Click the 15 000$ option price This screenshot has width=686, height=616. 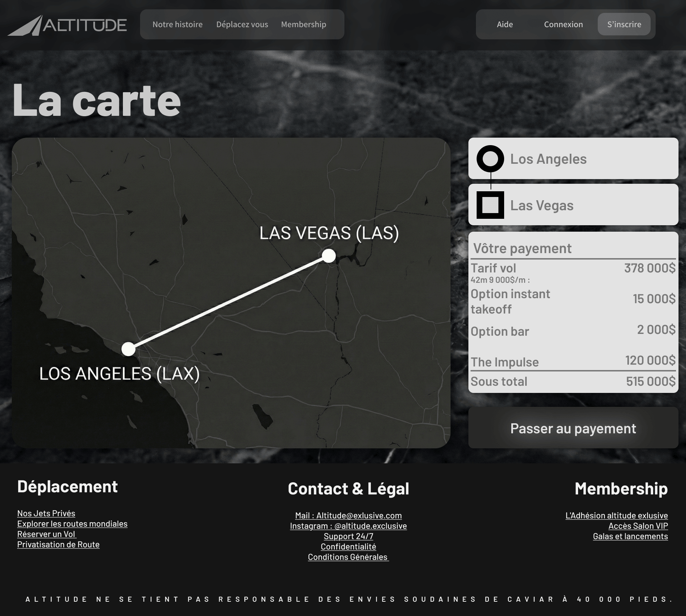pyautogui.click(x=654, y=299)
